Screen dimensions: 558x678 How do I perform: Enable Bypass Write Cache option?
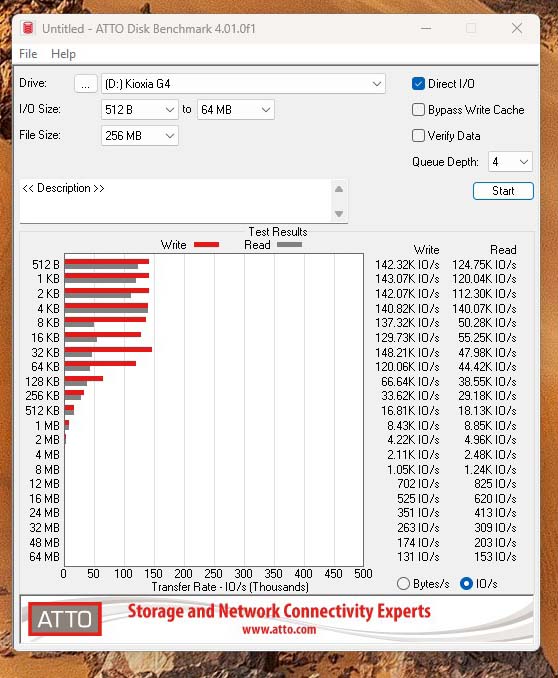pyautogui.click(x=418, y=109)
